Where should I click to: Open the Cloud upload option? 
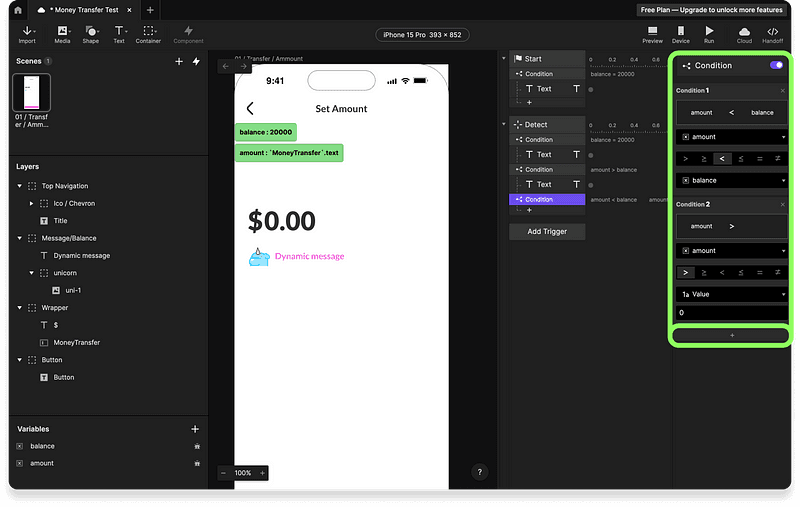744,35
